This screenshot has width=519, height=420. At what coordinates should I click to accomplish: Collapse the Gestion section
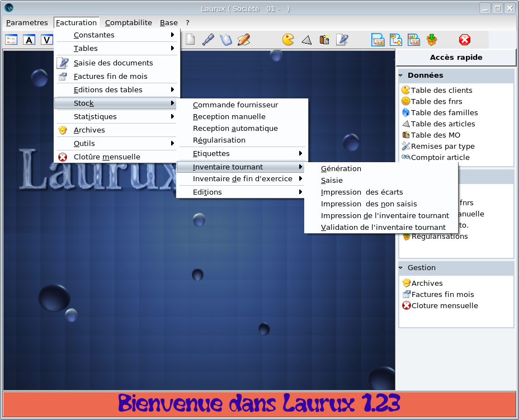pos(400,268)
